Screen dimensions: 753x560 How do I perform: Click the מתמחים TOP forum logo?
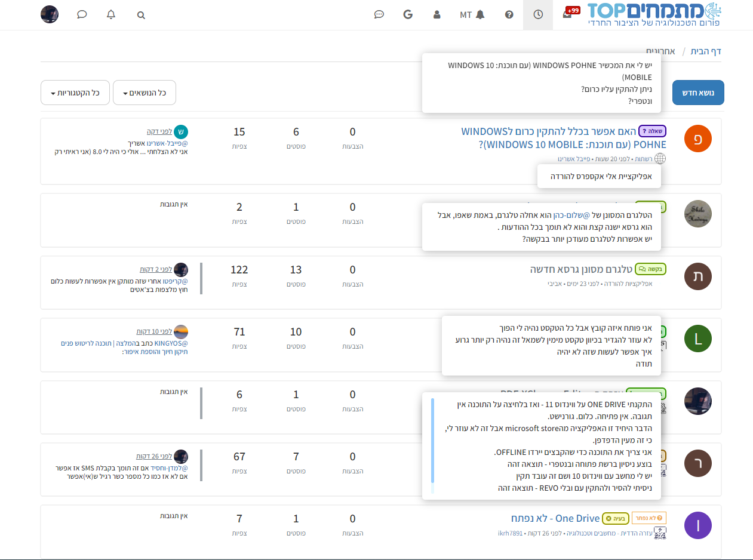pos(654,15)
